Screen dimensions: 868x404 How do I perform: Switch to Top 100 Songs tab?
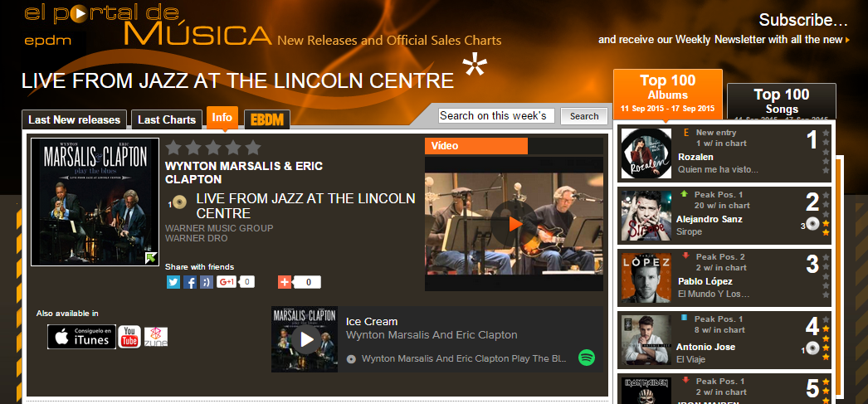click(781, 100)
